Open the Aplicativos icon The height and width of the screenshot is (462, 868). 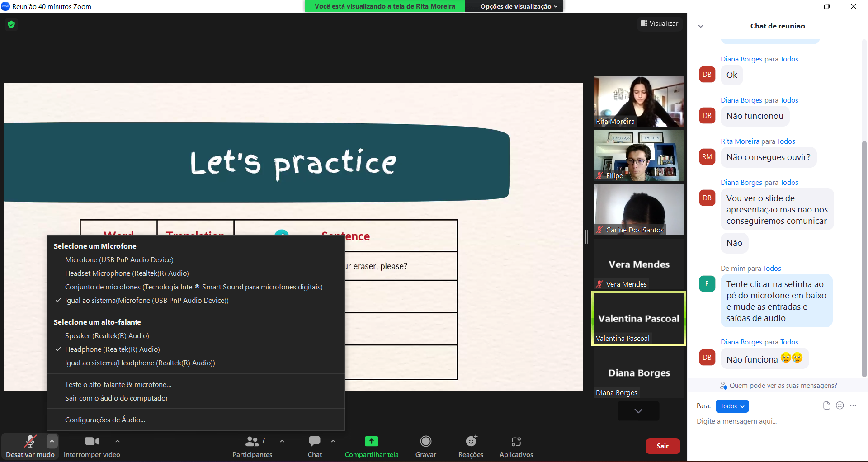coord(516,441)
